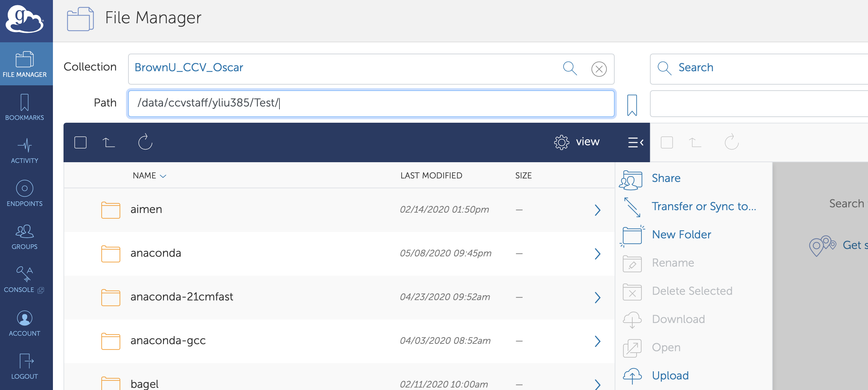
Task: Sort by the NAME column
Action: tap(149, 176)
